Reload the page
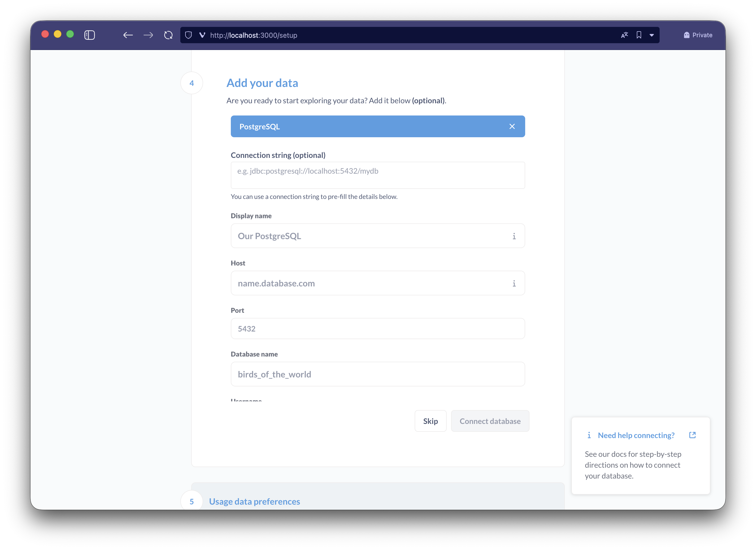756x550 pixels. [168, 35]
